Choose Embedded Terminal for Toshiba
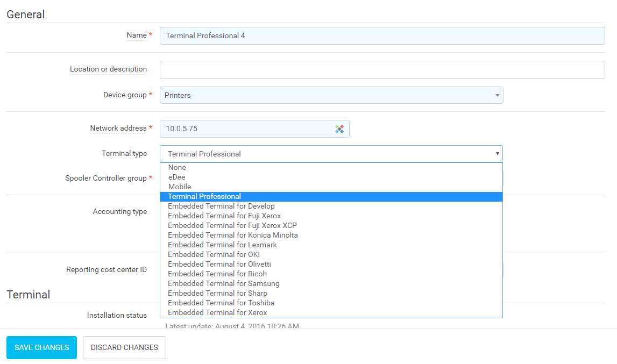The width and height of the screenshot is (617, 364). pos(221,303)
